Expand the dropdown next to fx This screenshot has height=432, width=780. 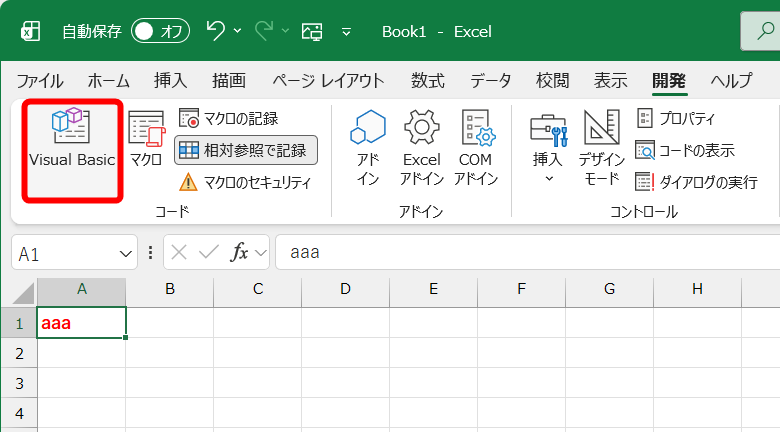click(x=261, y=253)
